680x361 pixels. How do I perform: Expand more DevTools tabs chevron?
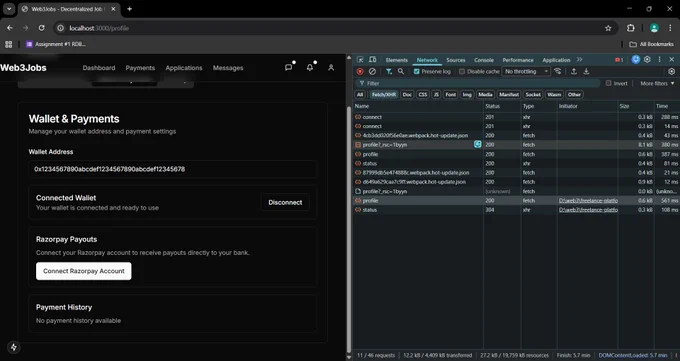tap(579, 60)
